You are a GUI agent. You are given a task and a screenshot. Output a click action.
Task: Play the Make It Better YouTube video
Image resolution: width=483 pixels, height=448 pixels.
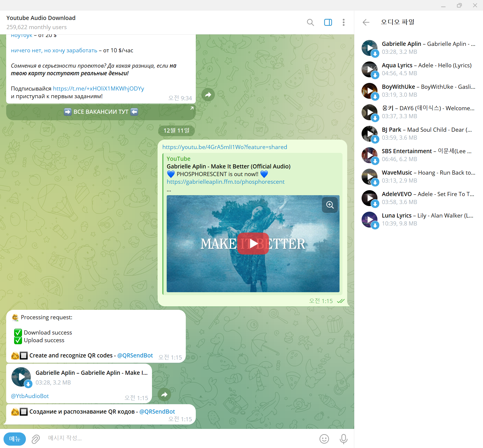[253, 243]
